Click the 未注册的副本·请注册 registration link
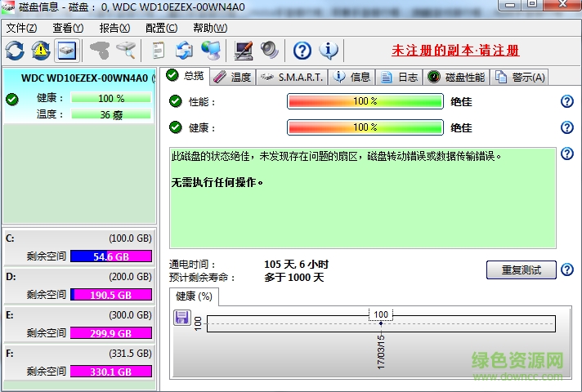 [x=454, y=51]
